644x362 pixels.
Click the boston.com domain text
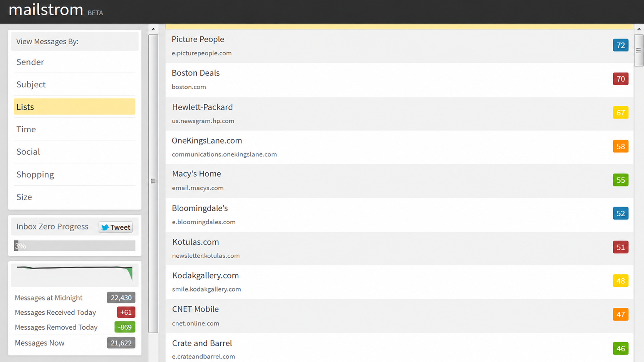[x=189, y=87]
